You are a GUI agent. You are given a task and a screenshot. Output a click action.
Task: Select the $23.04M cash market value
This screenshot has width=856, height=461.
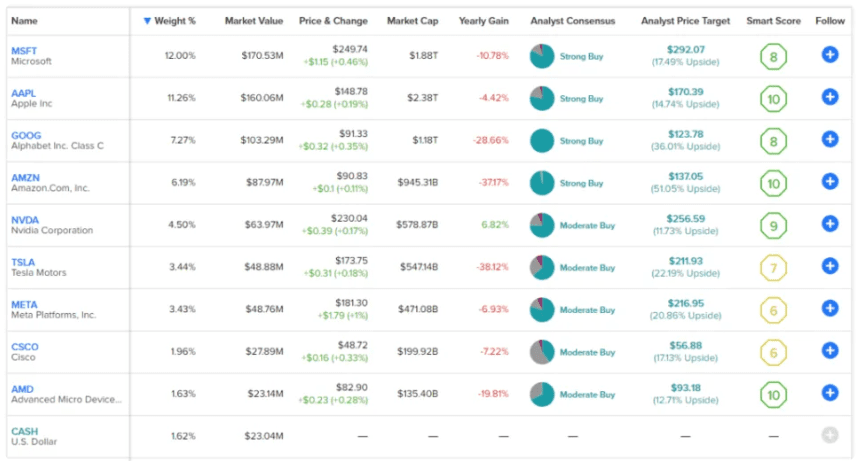[264, 436]
